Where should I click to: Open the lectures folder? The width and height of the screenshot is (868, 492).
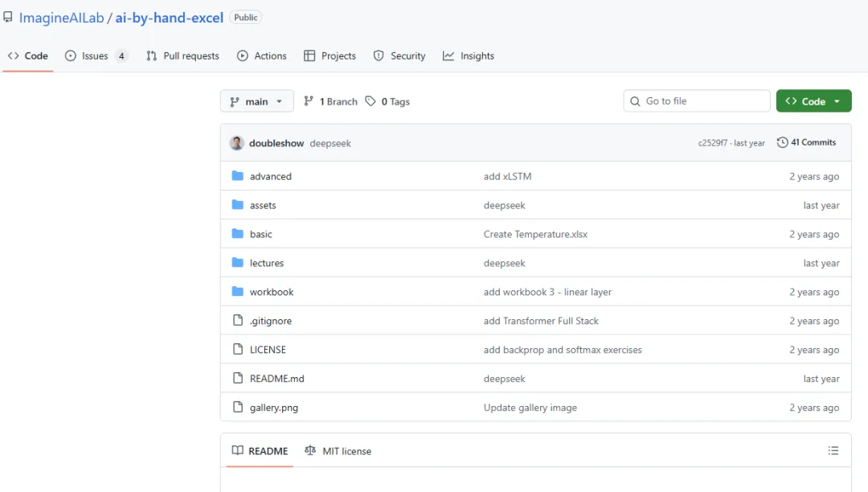pyautogui.click(x=267, y=263)
